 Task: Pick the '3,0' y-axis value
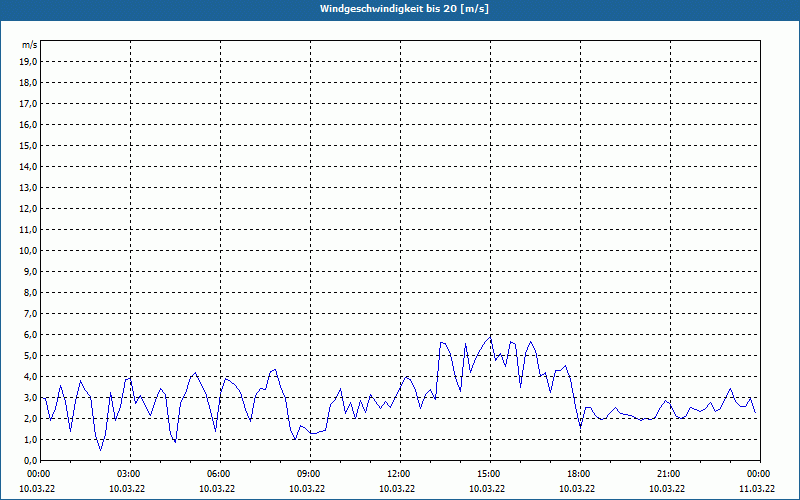[x=30, y=397]
